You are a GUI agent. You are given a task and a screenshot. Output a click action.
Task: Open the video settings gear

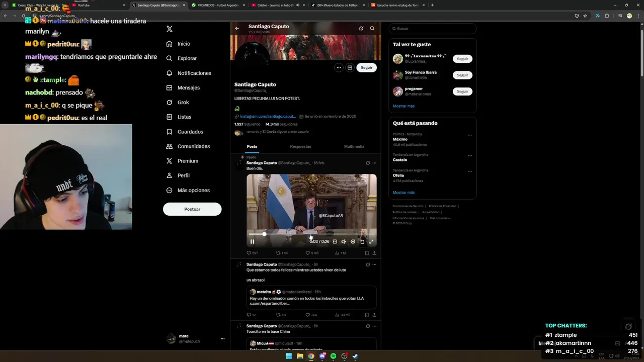(x=353, y=241)
